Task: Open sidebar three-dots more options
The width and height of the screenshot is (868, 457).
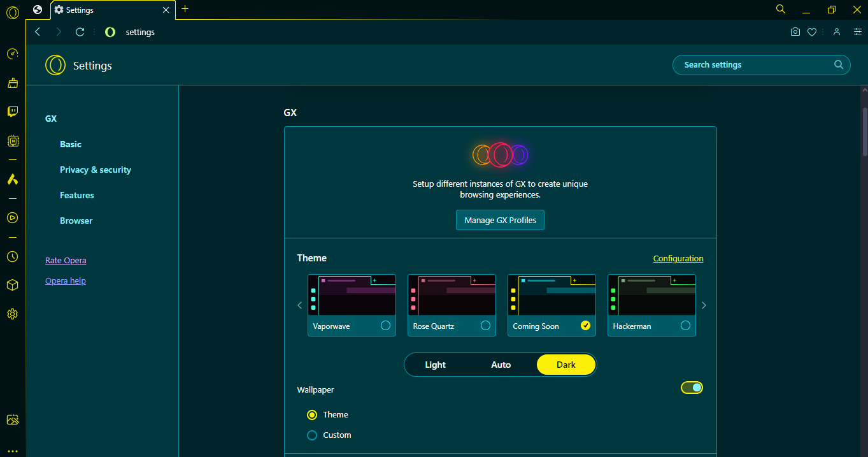Action: 12,451
